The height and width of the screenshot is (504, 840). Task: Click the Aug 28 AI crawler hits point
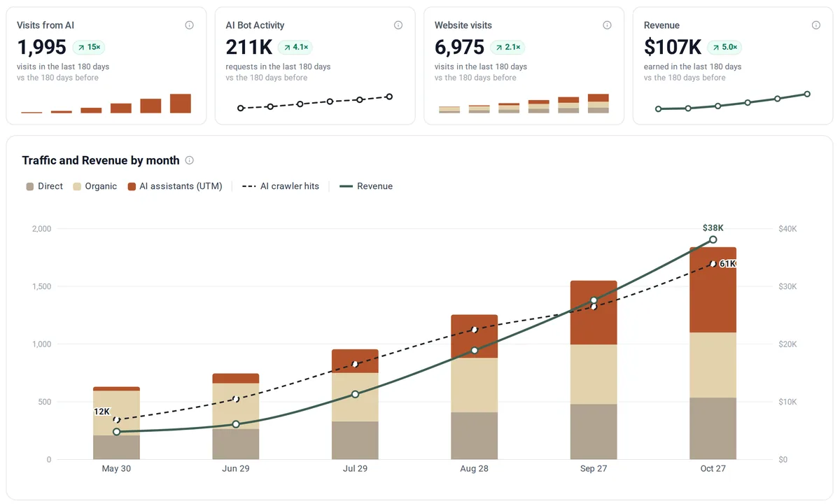click(475, 329)
